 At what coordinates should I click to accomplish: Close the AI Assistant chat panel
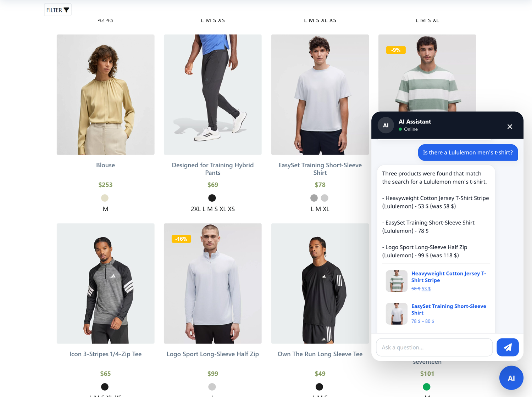[x=510, y=127]
